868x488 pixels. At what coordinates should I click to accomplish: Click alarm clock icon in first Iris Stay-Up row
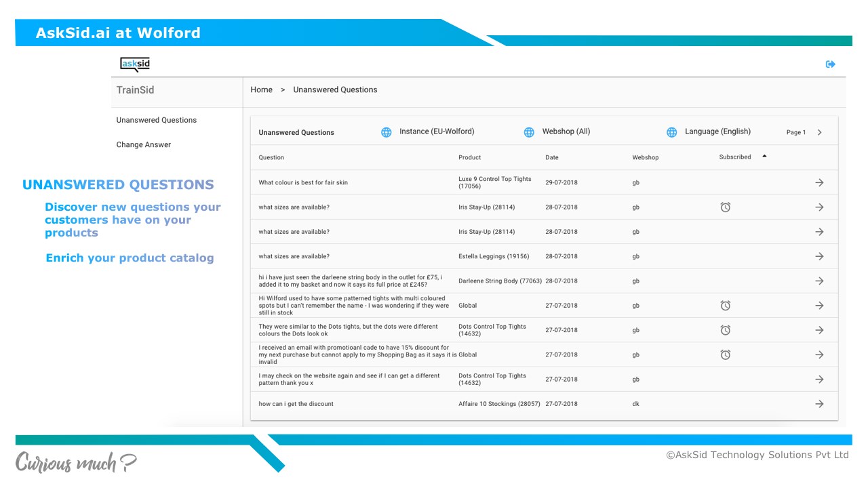coord(725,207)
